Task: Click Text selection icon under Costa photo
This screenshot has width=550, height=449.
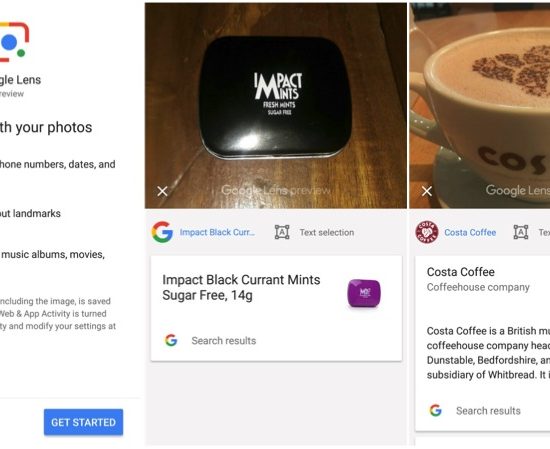Action: coord(521,232)
